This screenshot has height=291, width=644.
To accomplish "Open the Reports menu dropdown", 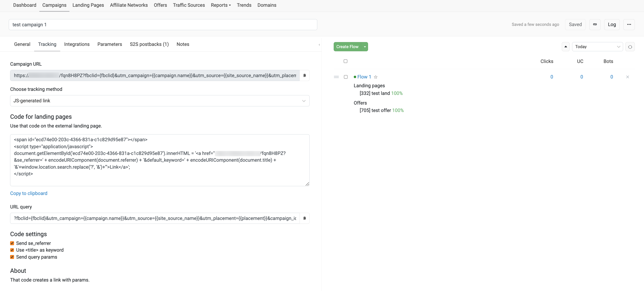I will (221, 5).
